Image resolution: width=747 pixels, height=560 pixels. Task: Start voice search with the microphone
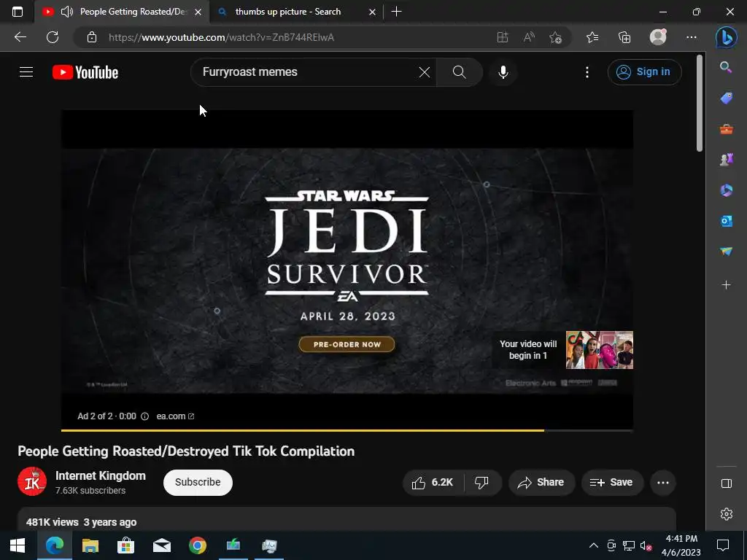[503, 72]
